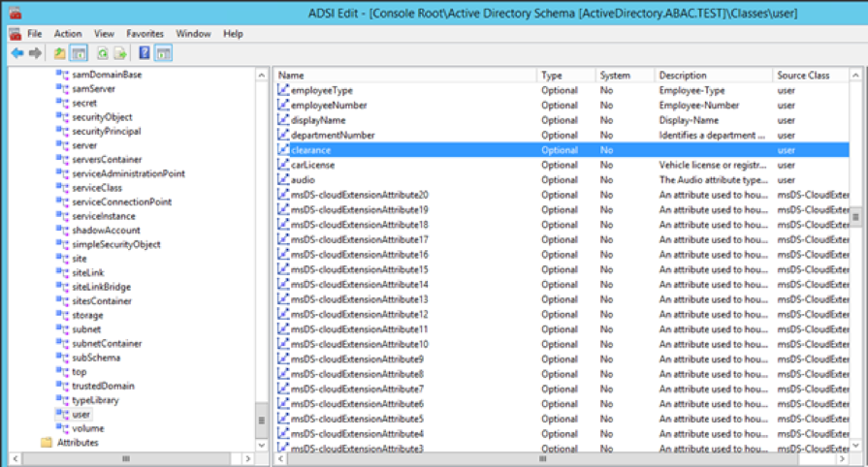The image size is (868, 467).
Task: Click the icon beside trustedDomain class
Action: (62, 386)
